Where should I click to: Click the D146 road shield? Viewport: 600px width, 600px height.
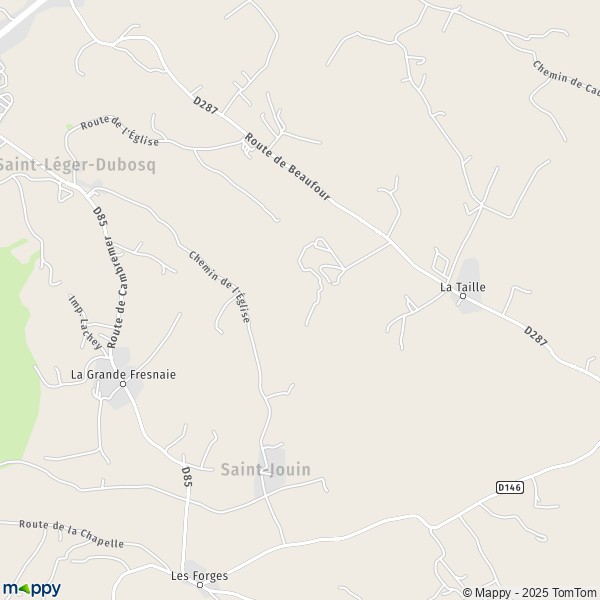pos(510,487)
